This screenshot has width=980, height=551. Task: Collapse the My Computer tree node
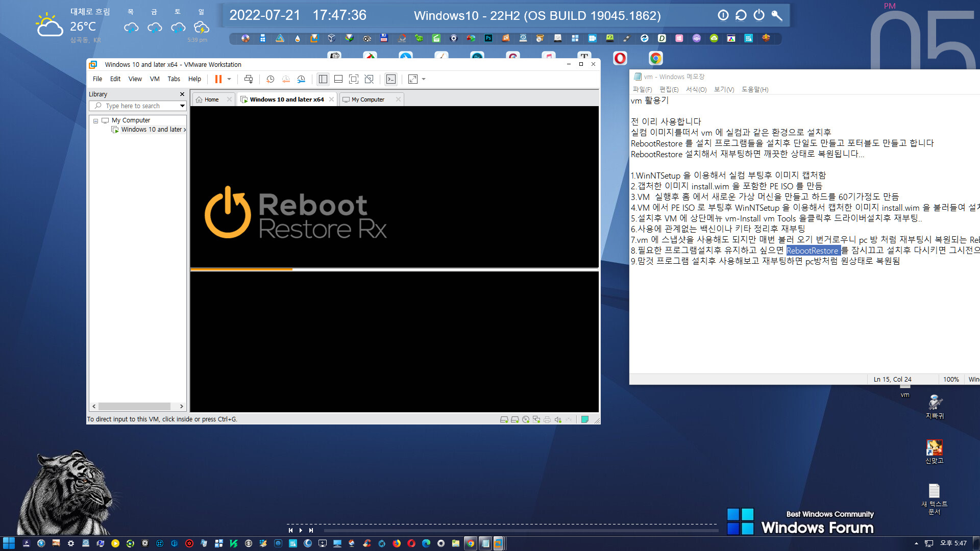pyautogui.click(x=95, y=121)
